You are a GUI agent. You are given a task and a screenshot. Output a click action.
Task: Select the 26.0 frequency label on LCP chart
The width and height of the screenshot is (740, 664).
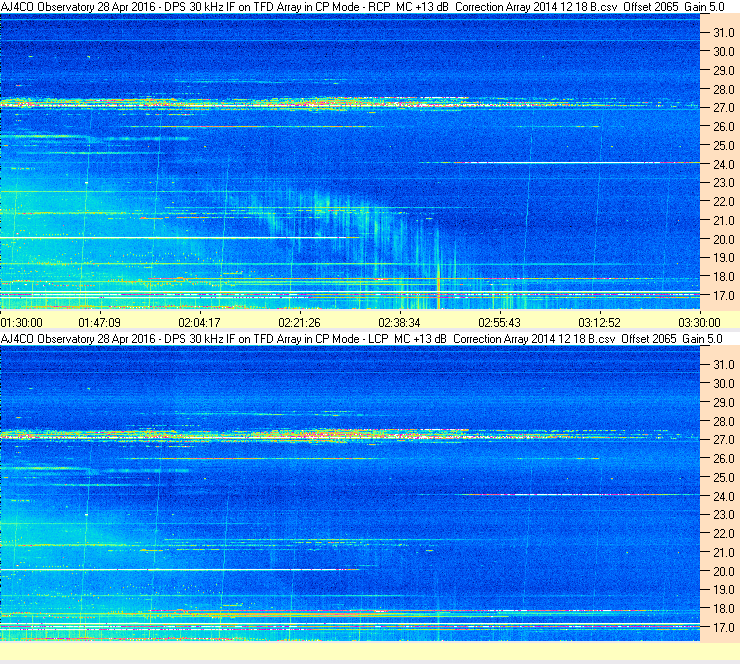723,458
